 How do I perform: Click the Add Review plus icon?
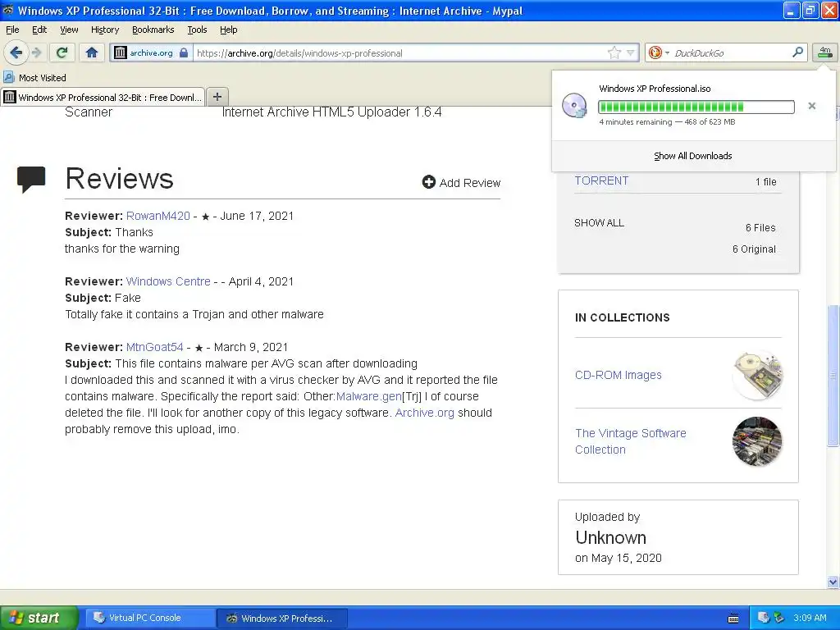click(x=428, y=182)
